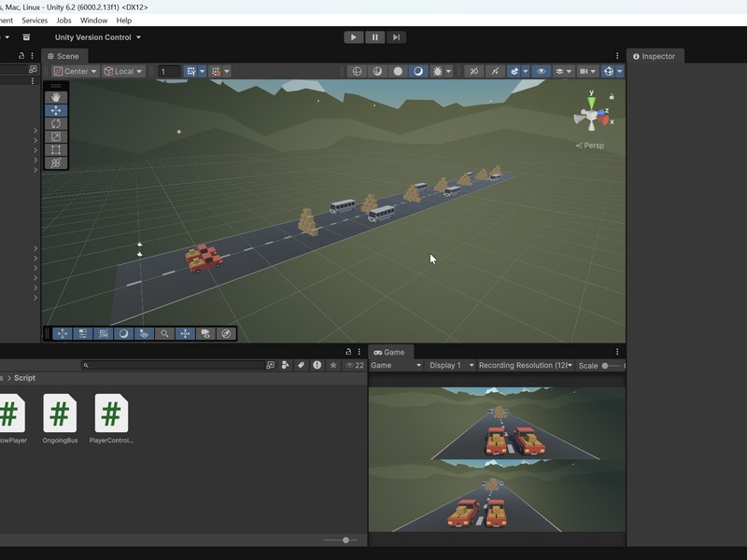This screenshot has width=747, height=560.
Task: Open Game view more options menu
Action: (x=617, y=352)
